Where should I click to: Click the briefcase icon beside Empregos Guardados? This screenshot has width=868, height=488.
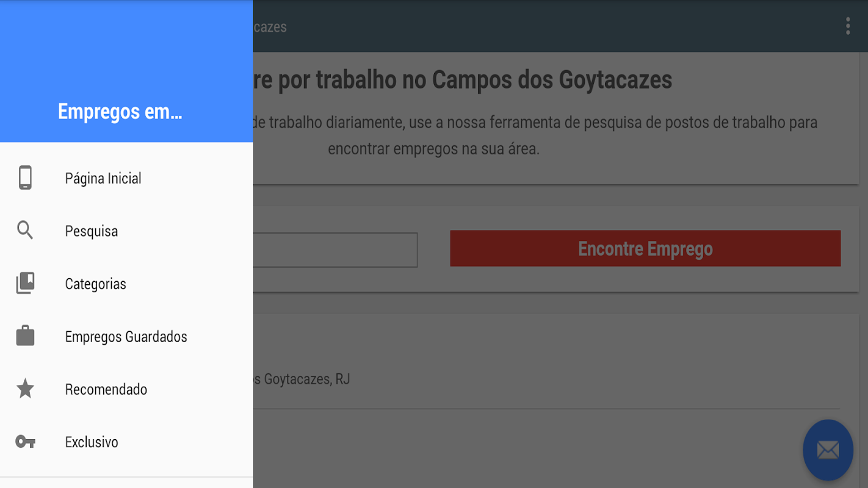(25, 336)
